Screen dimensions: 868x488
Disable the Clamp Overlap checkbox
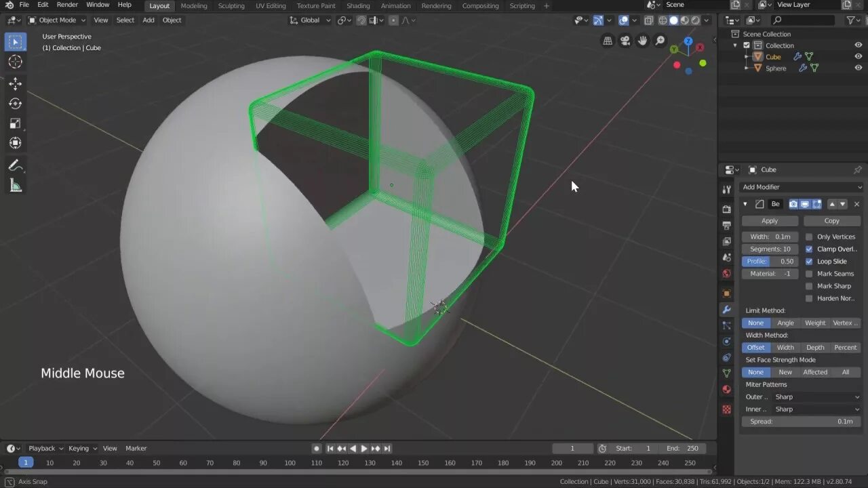click(808, 248)
